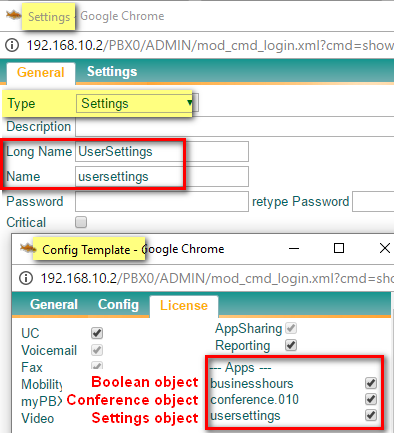Click the usersettings app label

coord(245,416)
